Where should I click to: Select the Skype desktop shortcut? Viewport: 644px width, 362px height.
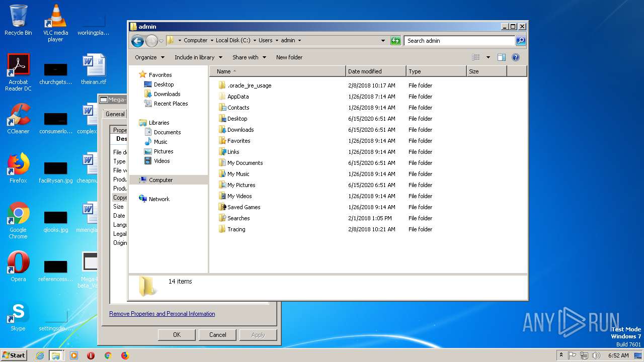click(x=18, y=317)
